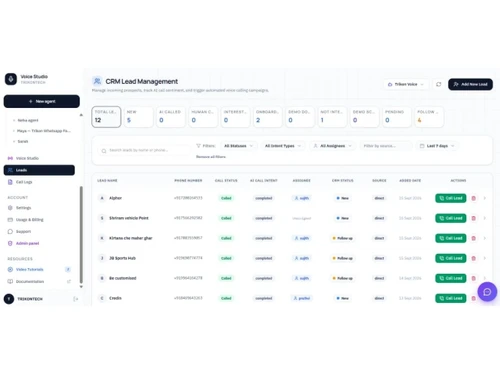Open the chat support bubble

(x=487, y=292)
